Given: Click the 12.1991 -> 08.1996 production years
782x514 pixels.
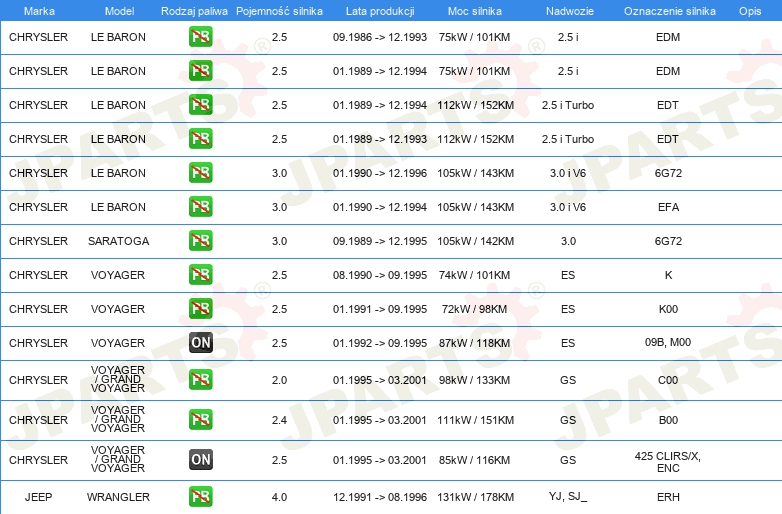Looking at the screenshot, I should tap(380, 498).
